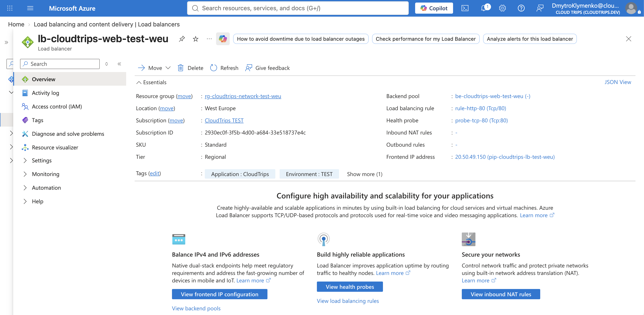644x315 pixels.
Task: Open the Azure portal apps grid
Action: [x=10, y=8]
